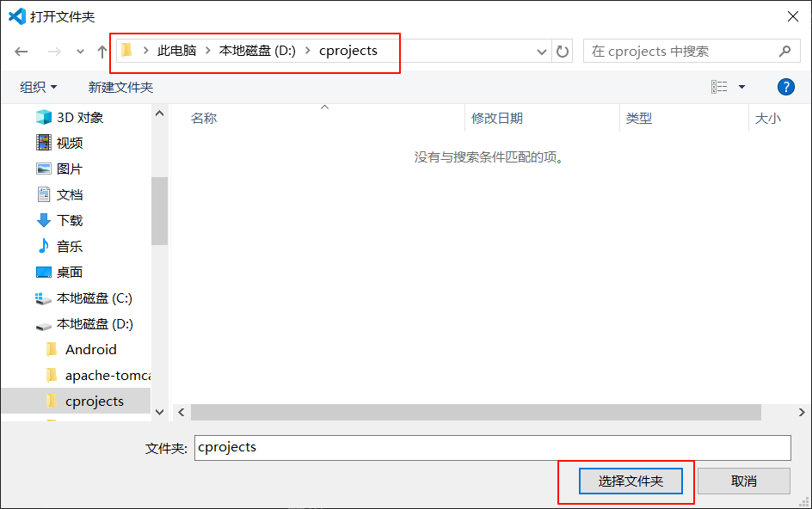Click the blue help question mark icon

785,86
